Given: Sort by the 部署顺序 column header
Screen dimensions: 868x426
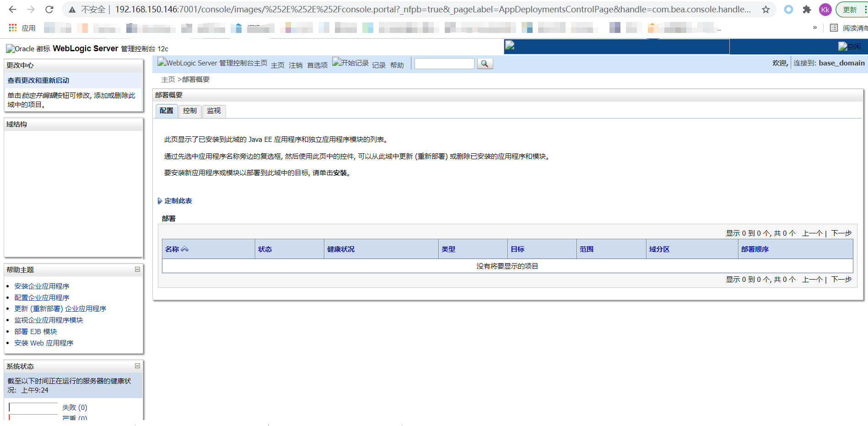Looking at the screenshot, I should pos(755,249).
